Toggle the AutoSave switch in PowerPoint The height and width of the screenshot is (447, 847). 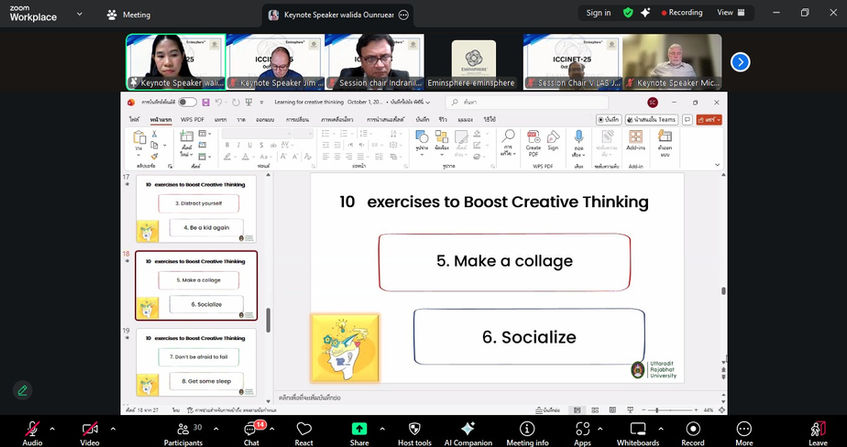click(x=187, y=102)
